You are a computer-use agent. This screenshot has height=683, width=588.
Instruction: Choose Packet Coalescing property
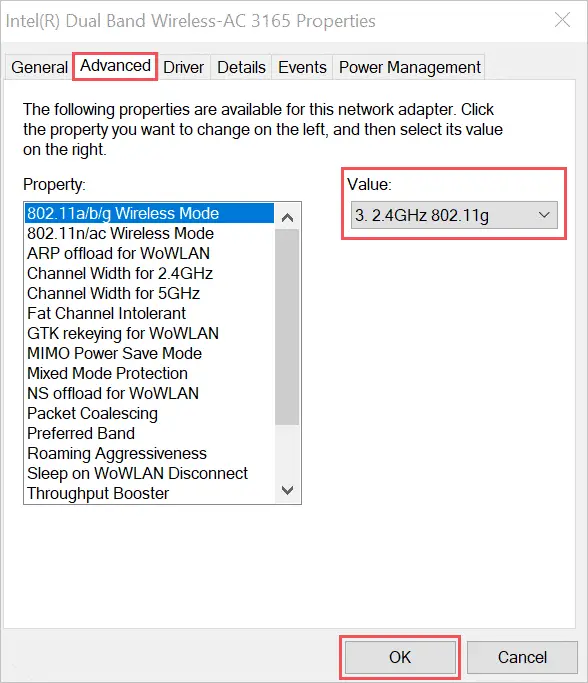[149, 414]
